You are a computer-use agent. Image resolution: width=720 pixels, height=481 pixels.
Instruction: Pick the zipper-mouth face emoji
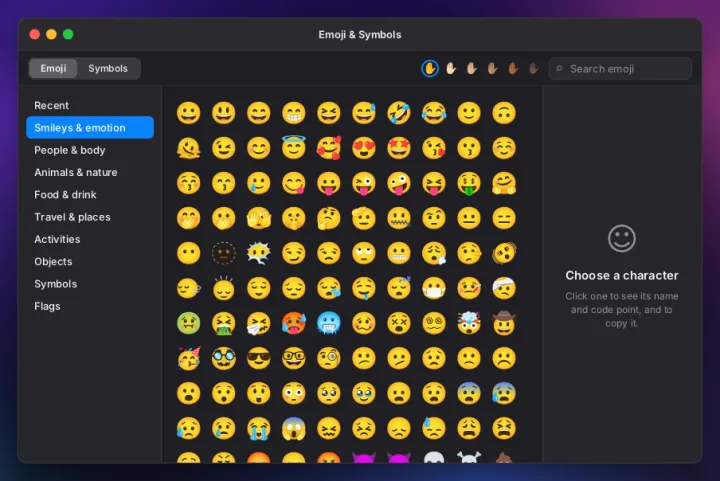(x=399, y=218)
